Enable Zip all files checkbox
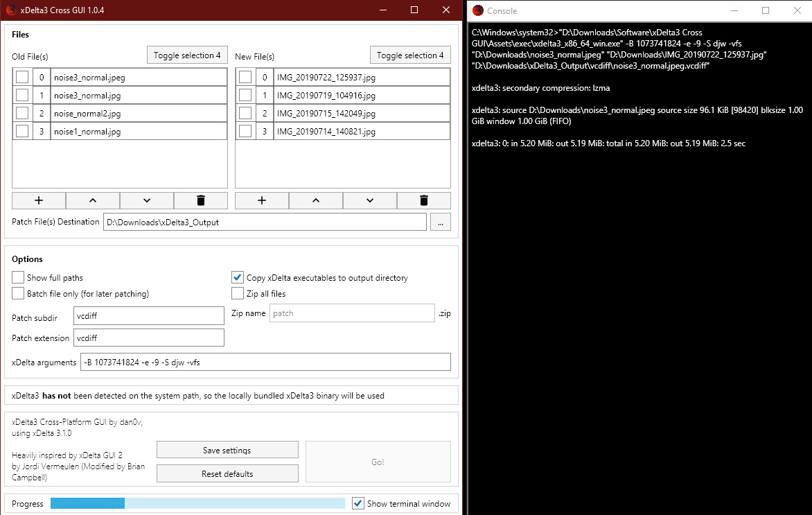The width and height of the screenshot is (812, 515). [x=237, y=294]
